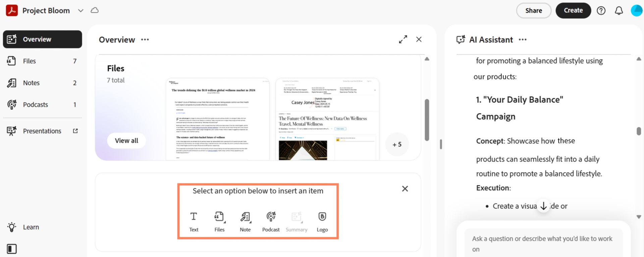Toggle the sidebar collapse icon

12,249
